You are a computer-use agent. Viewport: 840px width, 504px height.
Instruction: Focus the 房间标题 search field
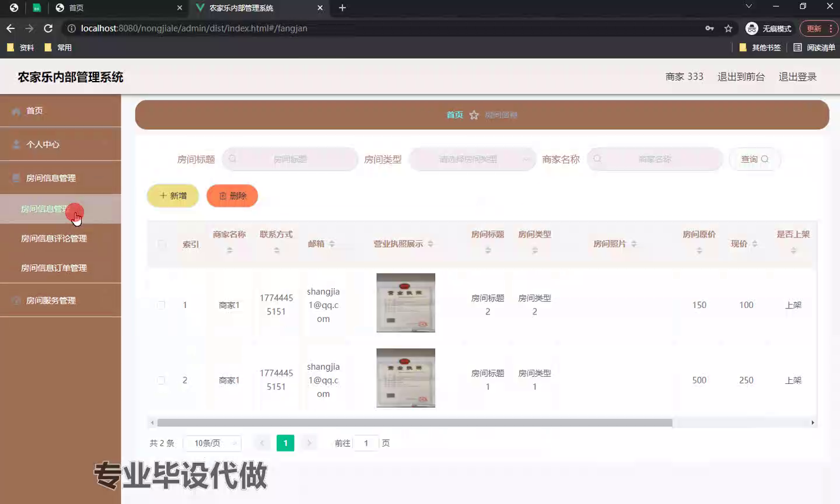[x=290, y=159]
